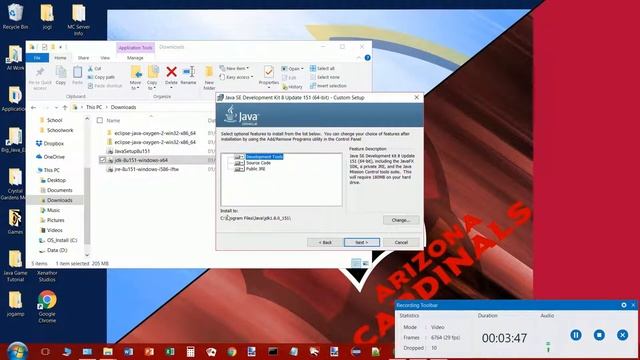Click the Windows Start button
The image size is (640, 360).
(17, 351)
